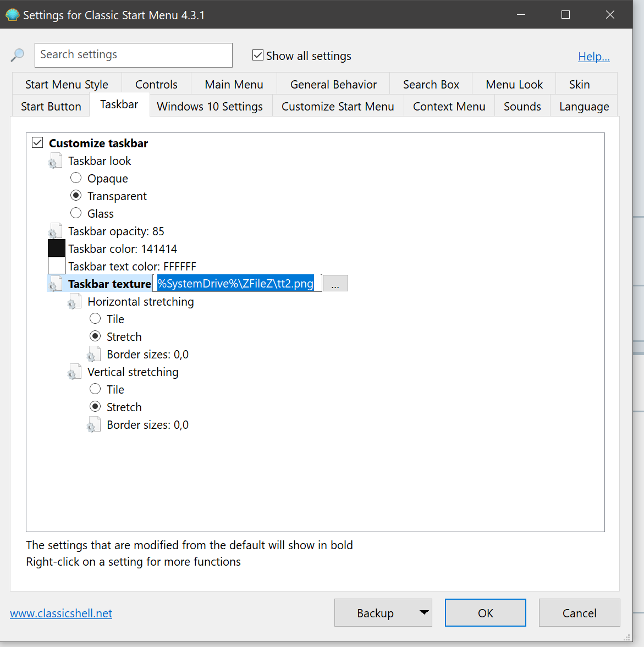Open the Menu Look tab

pos(514,84)
